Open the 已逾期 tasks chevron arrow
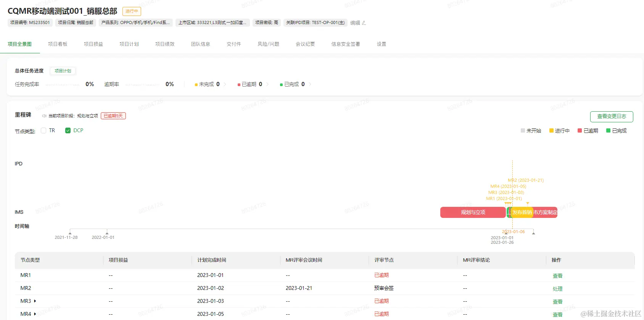This screenshot has width=644, height=320. 267,84
